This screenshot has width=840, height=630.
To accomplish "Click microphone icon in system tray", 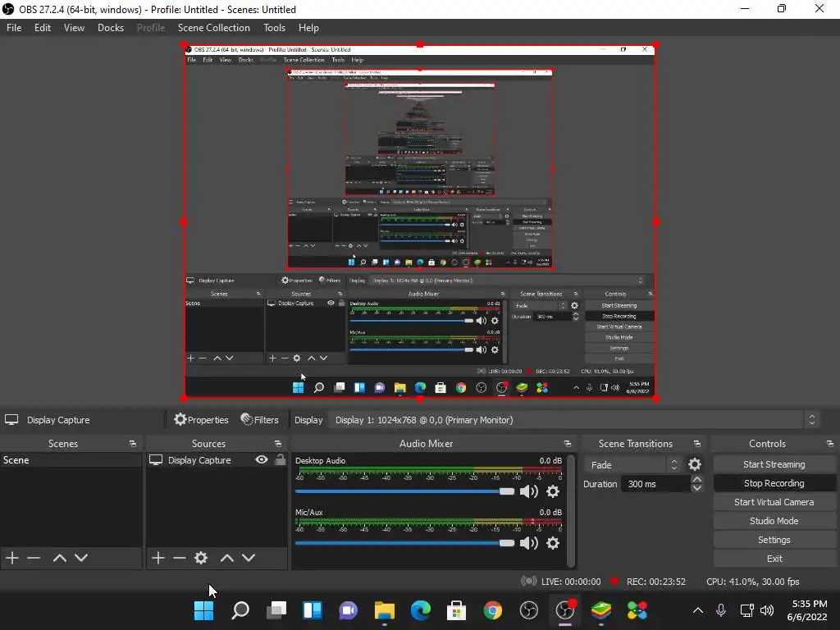I will [721, 610].
